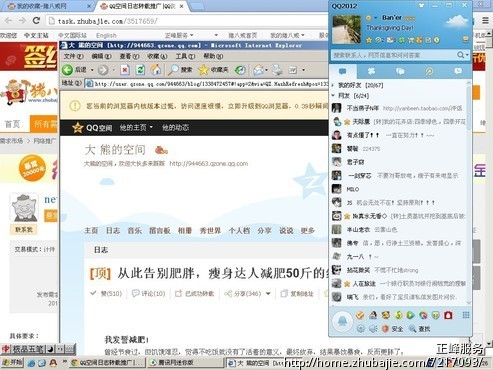Screen dimensions: 493x370
Task: Open the 评论(10) comments link
Action: [149, 294]
